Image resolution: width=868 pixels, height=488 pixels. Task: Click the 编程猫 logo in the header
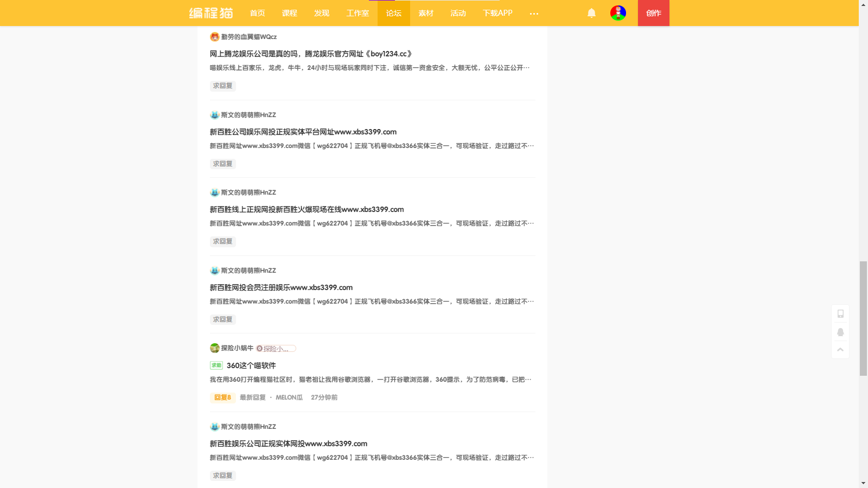click(x=211, y=13)
